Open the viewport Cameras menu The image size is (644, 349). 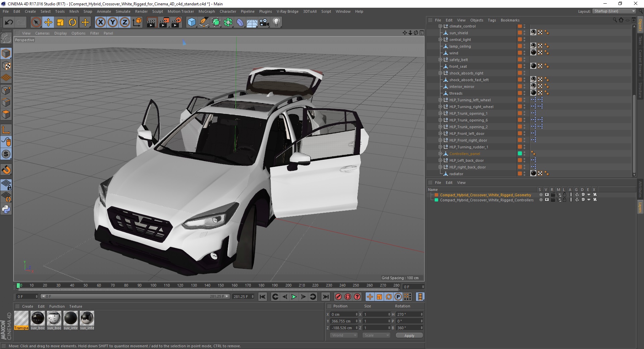click(42, 33)
